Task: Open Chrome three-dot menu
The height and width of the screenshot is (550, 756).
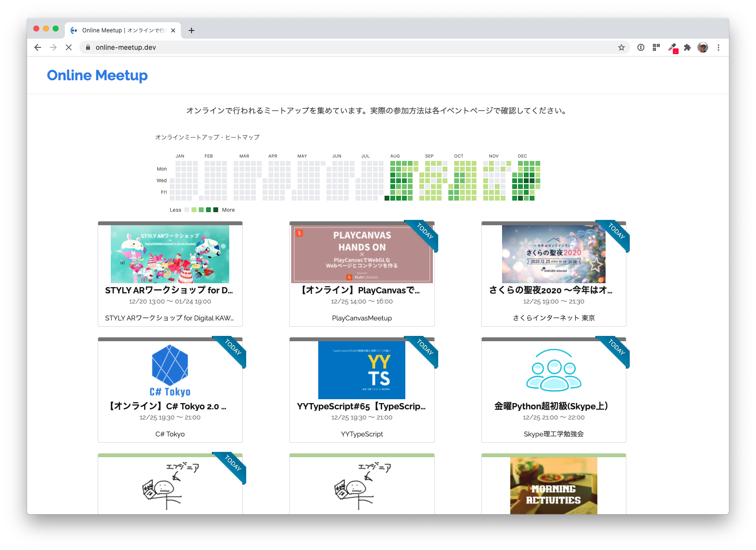Action: click(718, 47)
